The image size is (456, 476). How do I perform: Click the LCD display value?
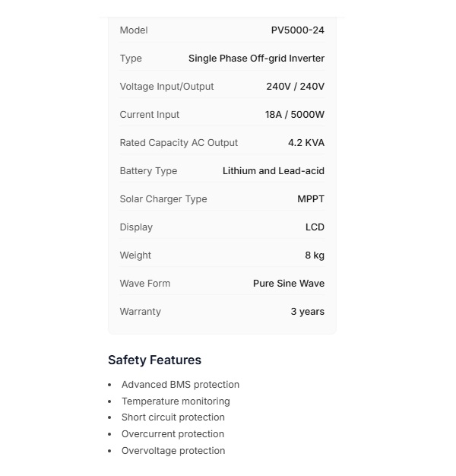coord(315,227)
